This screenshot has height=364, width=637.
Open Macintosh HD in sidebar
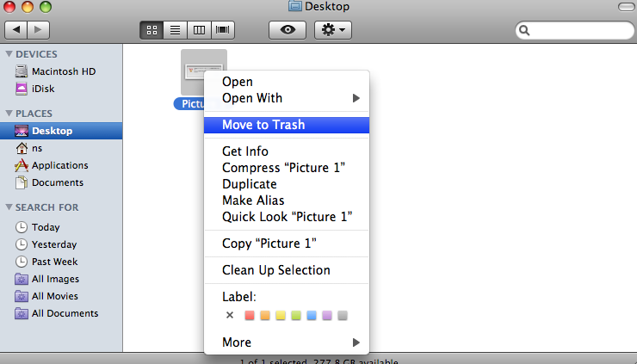pos(63,71)
